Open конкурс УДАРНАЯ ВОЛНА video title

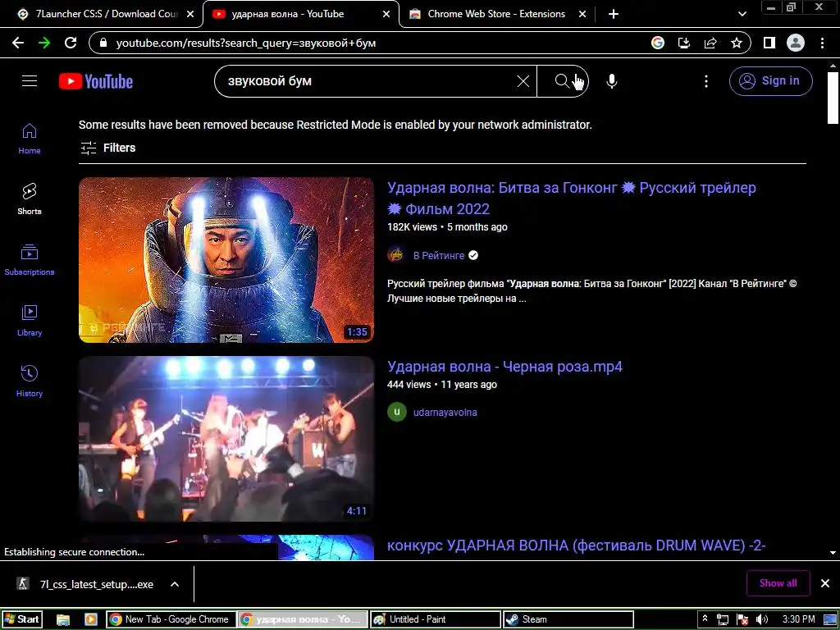[577, 546]
